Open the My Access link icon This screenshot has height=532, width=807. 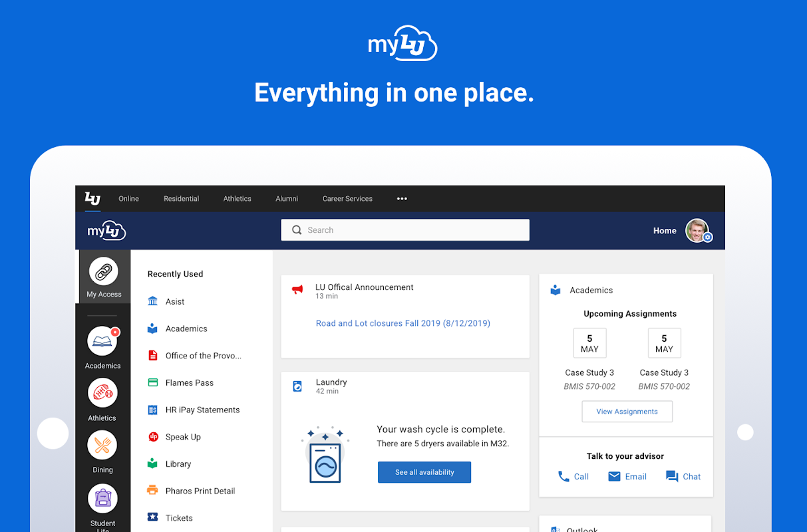103,271
